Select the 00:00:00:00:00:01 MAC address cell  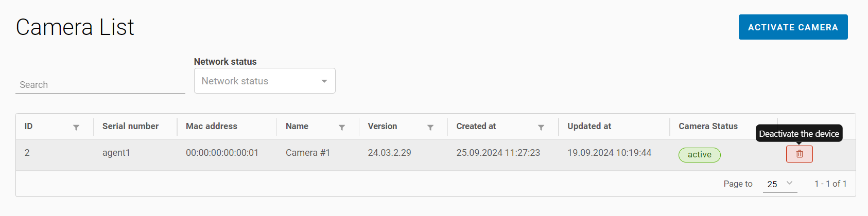(x=222, y=153)
